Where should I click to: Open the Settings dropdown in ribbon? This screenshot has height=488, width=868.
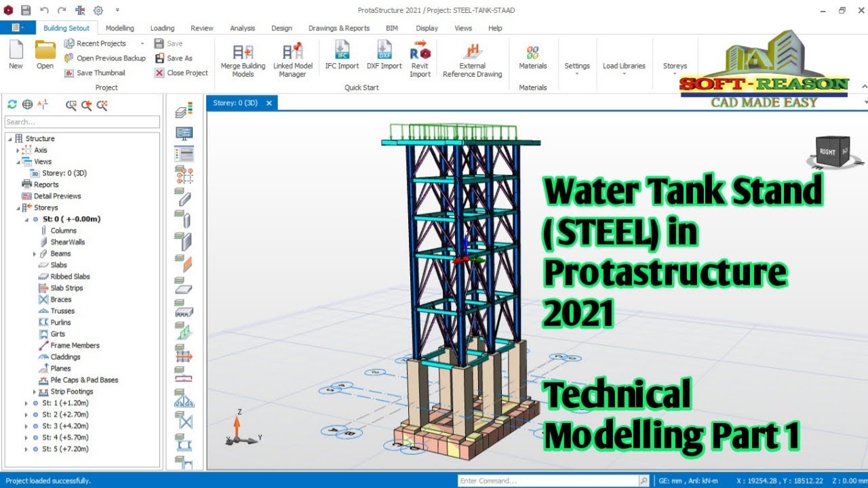click(x=577, y=66)
